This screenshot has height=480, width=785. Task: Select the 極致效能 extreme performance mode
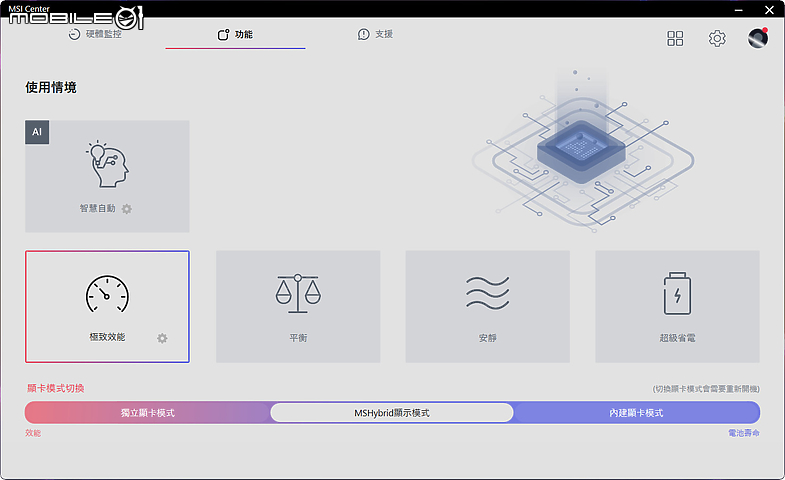(x=107, y=306)
